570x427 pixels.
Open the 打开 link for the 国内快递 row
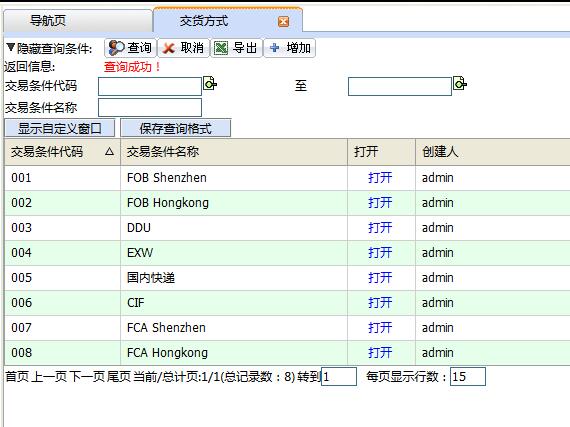(380, 278)
